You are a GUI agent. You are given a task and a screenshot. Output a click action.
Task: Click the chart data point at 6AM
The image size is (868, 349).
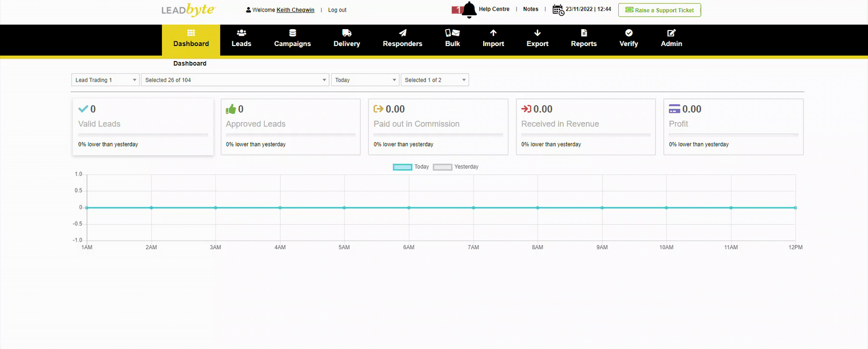409,208
